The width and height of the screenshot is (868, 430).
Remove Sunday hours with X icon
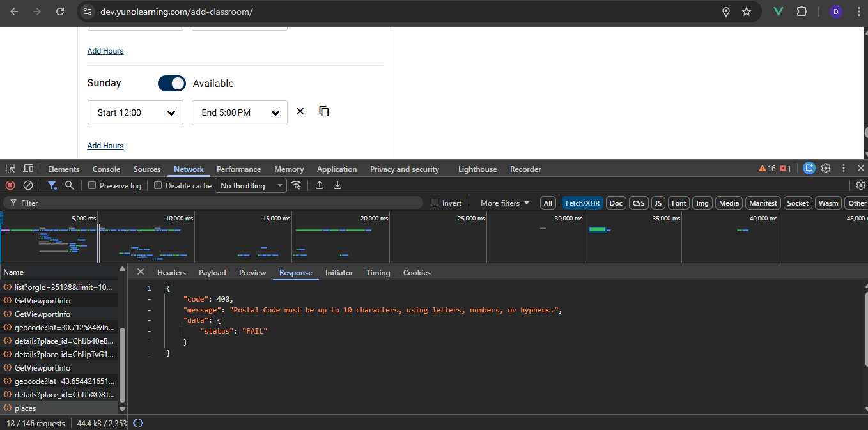coord(300,111)
